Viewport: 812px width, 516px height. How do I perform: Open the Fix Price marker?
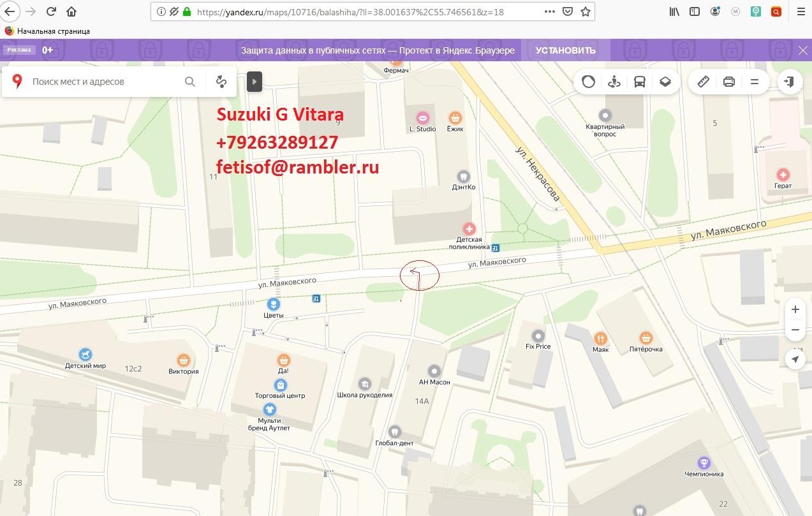538,335
